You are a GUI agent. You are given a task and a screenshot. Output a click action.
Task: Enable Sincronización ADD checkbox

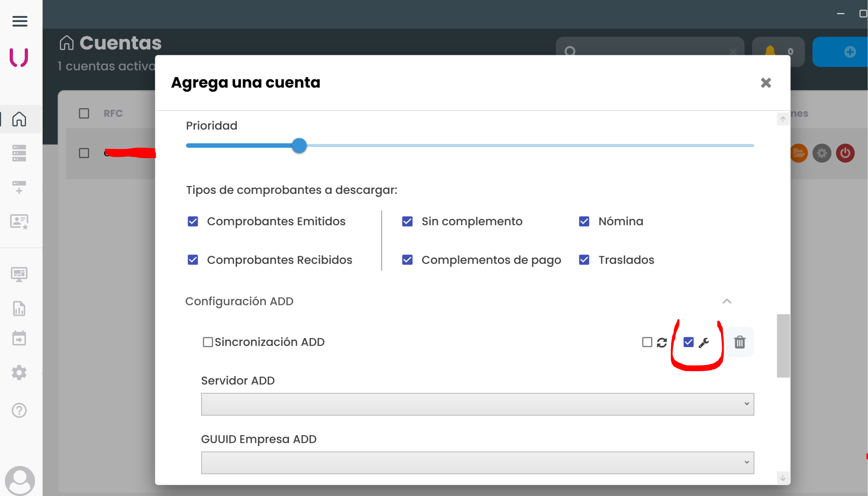click(208, 342)
